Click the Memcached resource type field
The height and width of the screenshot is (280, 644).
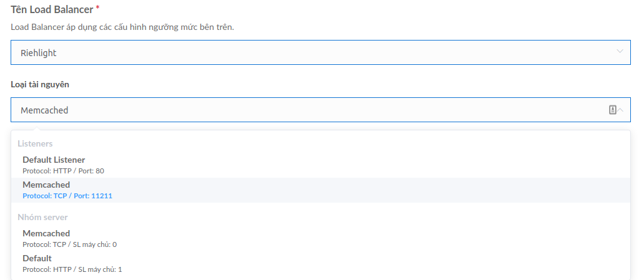(320, 110)
